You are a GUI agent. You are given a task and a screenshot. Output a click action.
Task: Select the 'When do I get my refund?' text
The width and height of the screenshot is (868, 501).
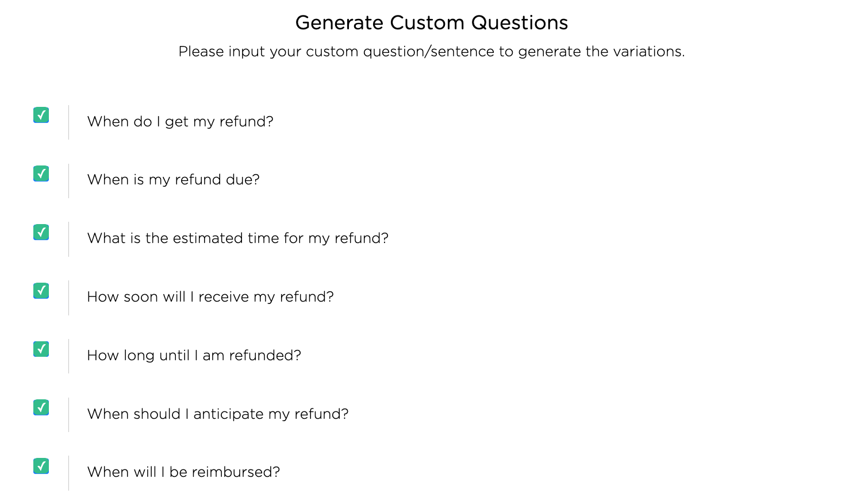(x=180, y=122)
